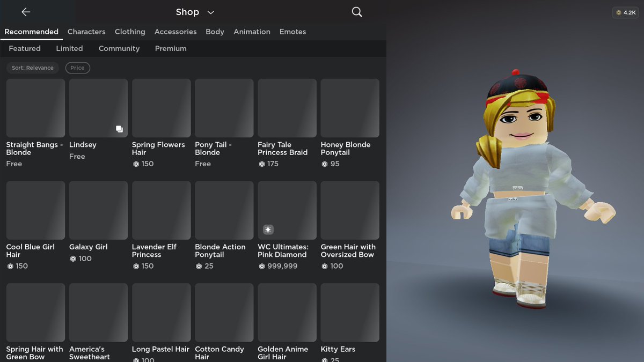The image size is (644, 362).
Task: Open the Accessories tab
Action: 175,32
